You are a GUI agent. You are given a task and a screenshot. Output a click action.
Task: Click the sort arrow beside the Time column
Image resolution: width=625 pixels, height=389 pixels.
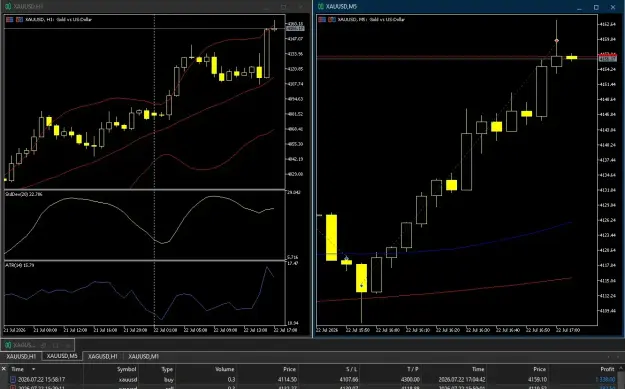pyautogui.click(x=33, y=369)
